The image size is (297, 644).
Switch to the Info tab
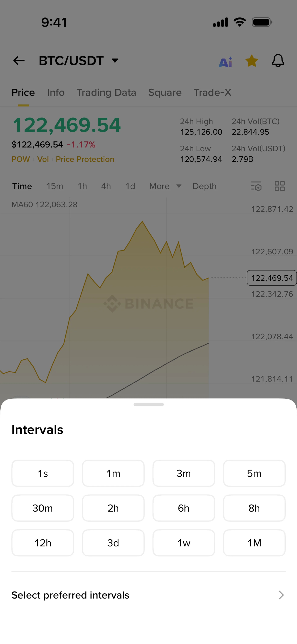(x=56, y=93)
